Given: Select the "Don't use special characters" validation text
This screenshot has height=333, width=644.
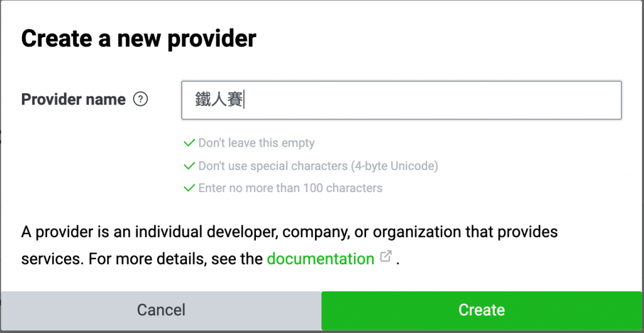Looking at the screenshot, I should (273, 166).
